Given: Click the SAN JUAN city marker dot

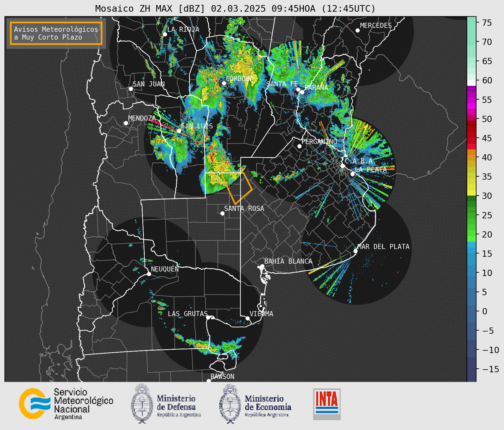Looking at the screenshot, I should (x=131, y=89).
